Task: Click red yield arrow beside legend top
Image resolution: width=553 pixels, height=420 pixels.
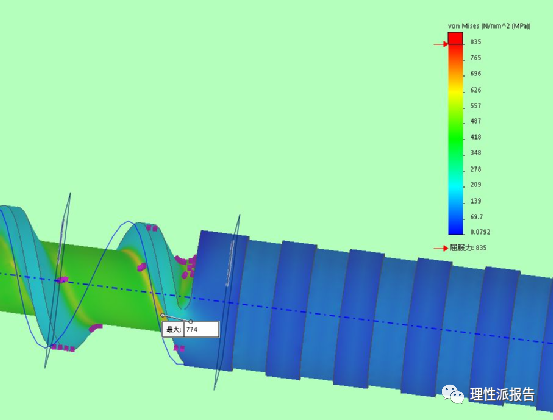Action: pyautogui.click(x=440, y=44)
